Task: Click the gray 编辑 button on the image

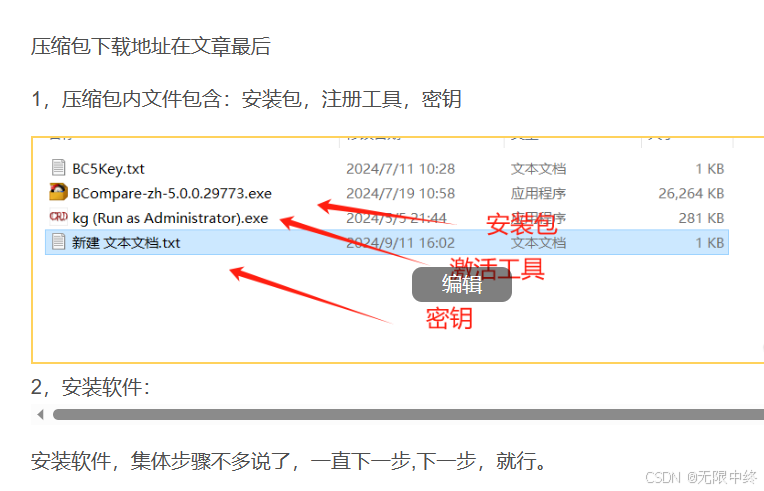Action: [x=461, y=284]
